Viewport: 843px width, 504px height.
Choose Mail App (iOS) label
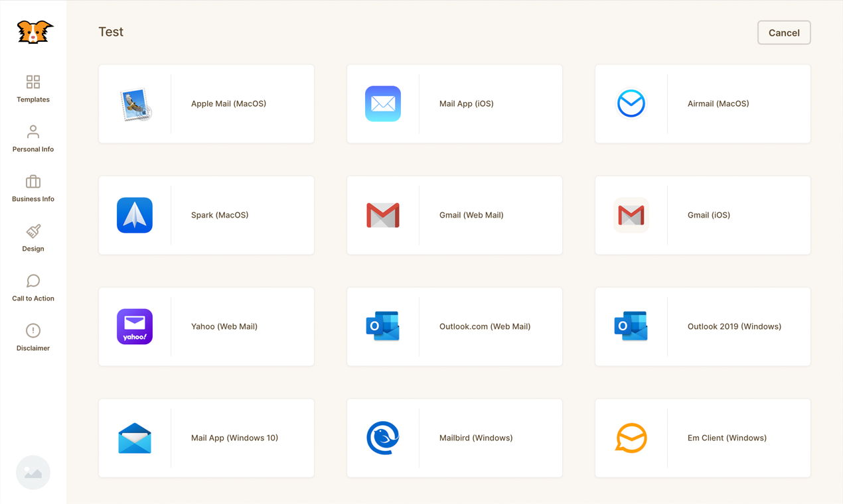[467, 103]
